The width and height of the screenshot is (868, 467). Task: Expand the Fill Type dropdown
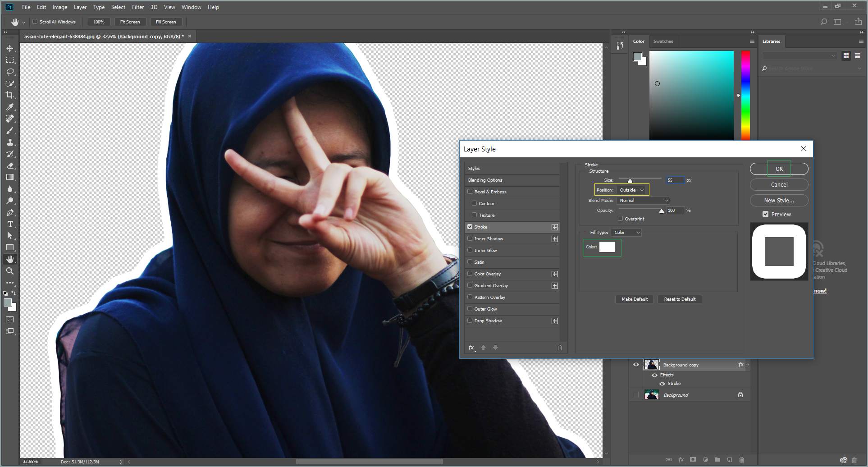(626, 233)
